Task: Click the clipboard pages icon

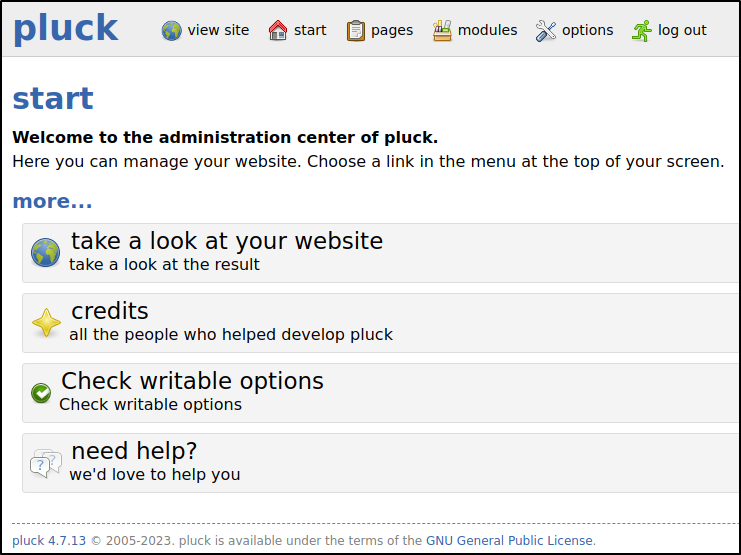Action: tap(355, 31)
